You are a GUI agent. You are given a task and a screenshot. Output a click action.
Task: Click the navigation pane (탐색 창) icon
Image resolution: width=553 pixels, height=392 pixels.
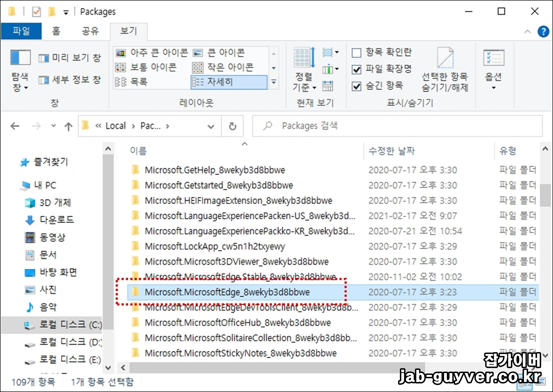(x=20, y=58)
